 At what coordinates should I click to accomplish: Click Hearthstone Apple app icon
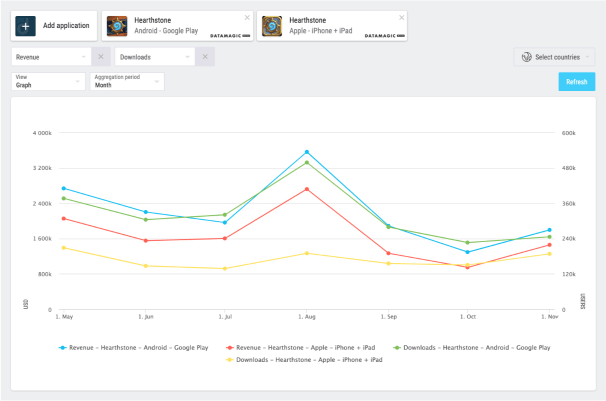coord(272,26)
